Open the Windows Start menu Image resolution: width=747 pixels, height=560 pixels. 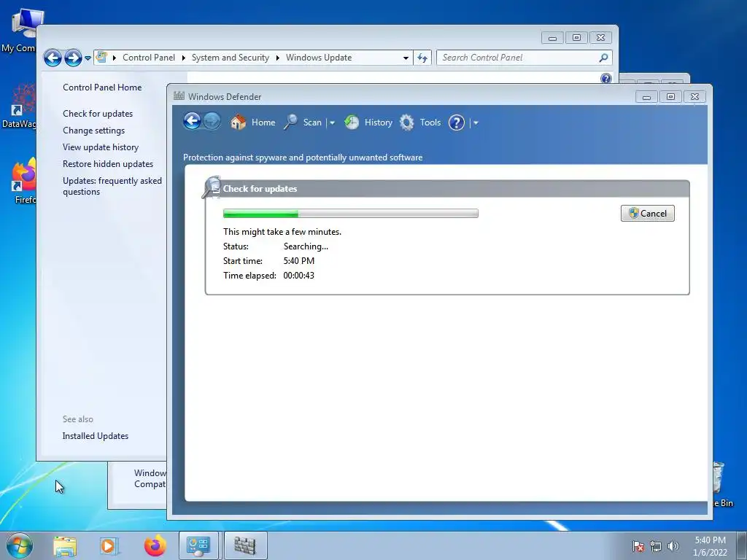(x=20, y=545)
